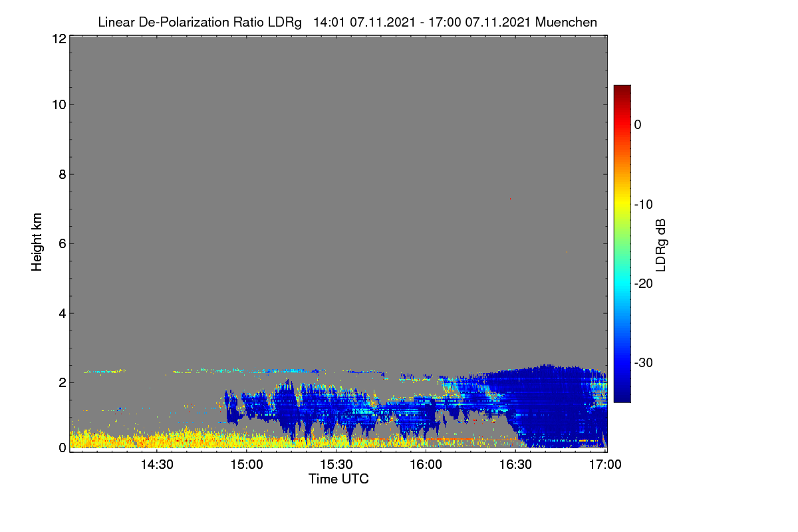The image size is (798, 532).
Task: Click the LDRg dB colorbar label
Action: click(x=661, y=243)
